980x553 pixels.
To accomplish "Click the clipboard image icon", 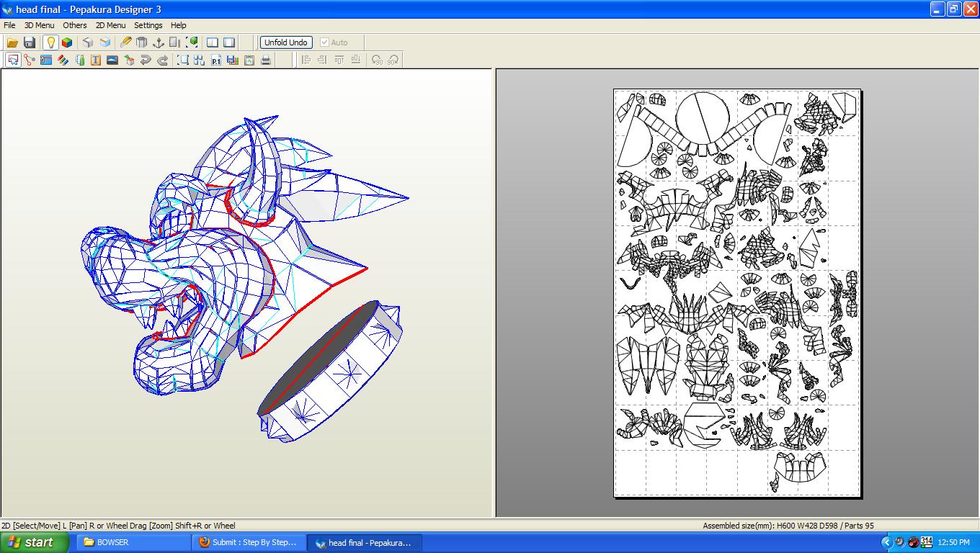I will click(x=249, y=60).
